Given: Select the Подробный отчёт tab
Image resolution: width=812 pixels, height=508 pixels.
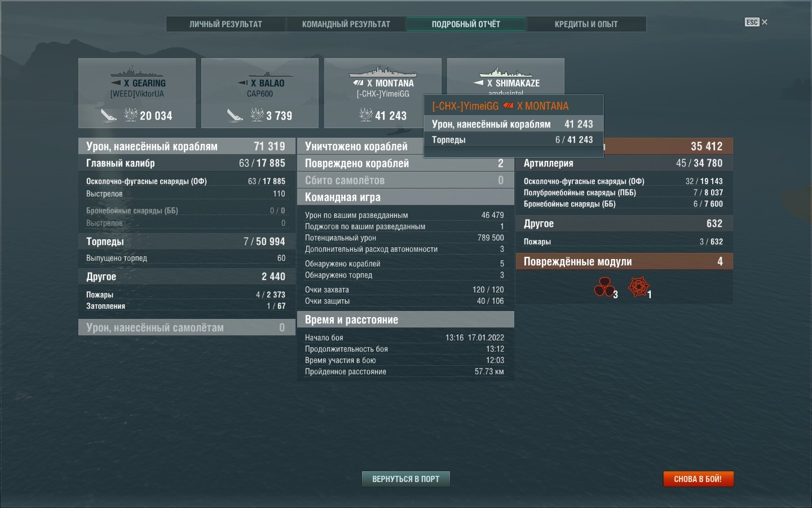Looking at the screenshot, I should click(466, 24).
